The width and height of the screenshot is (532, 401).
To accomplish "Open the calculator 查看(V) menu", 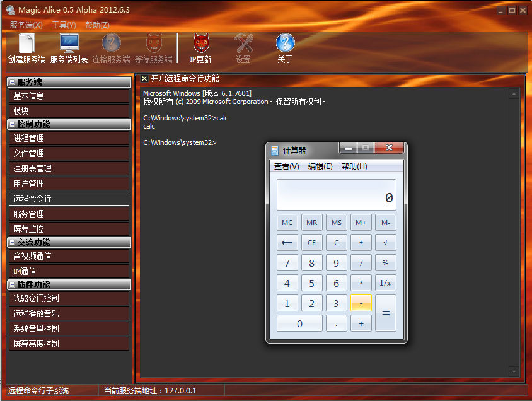I will (287, 166).
